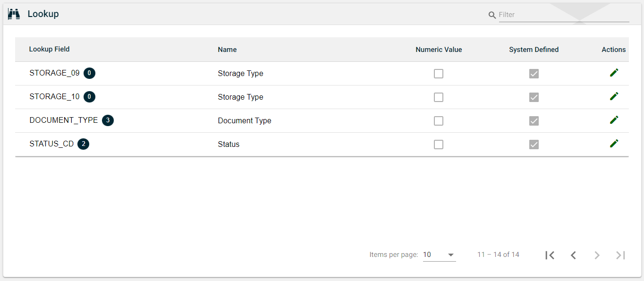
Task: Toggle System Defined checkbox for STORAGE_10
Action: pyautogui.click(x=534, y=97)
